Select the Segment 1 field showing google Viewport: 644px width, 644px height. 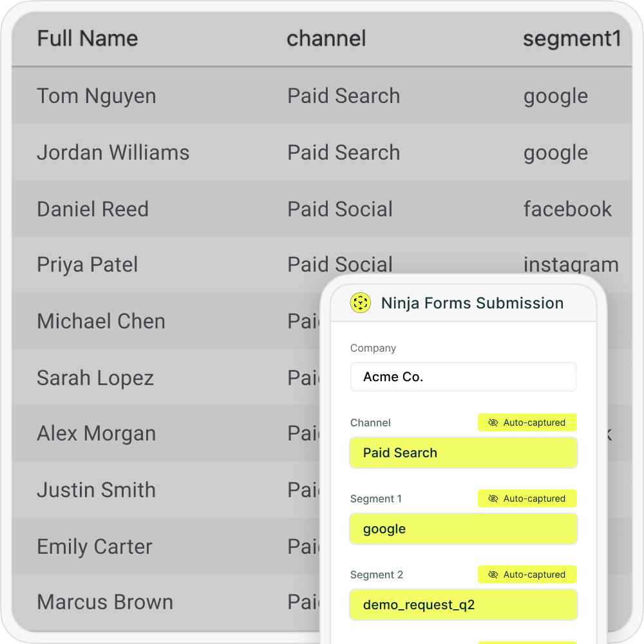click(463, 529)
